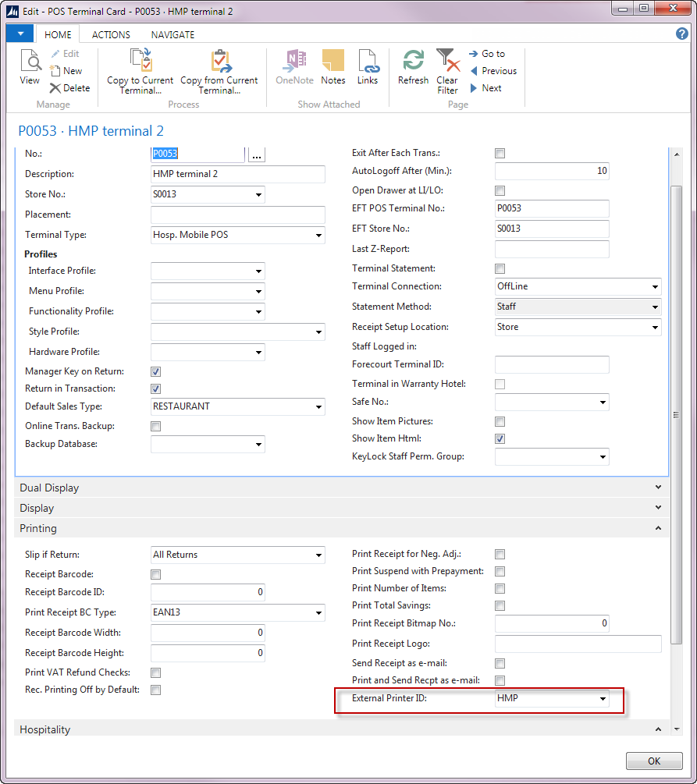Viewport: 697px width, 784px height.
Task: Delete the record using Delete button
Action: (x=70, y=88)
